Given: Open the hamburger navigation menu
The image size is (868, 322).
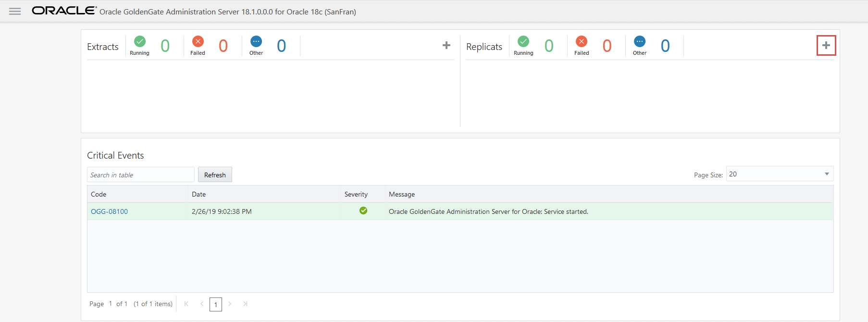Looking at the screenshot, I should [15, 11].
